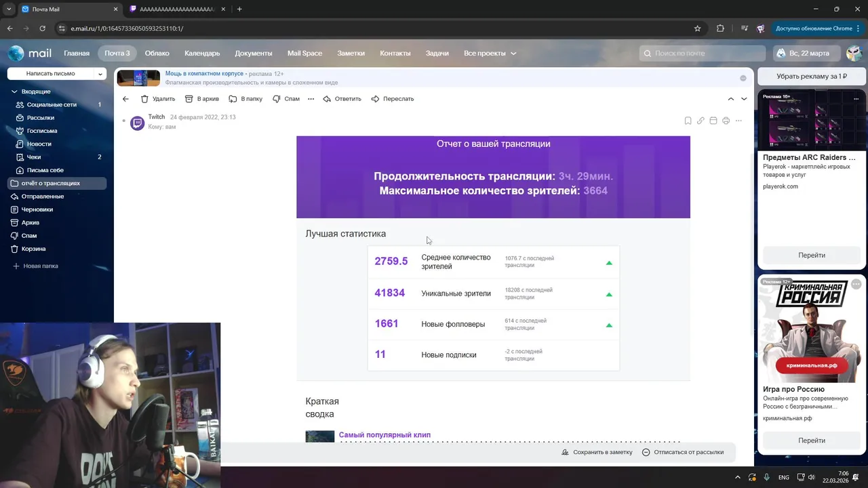This screenshot has width=868, height=488.
Task: Delete the Twitch email with Удалить
Action: (157, 99)
